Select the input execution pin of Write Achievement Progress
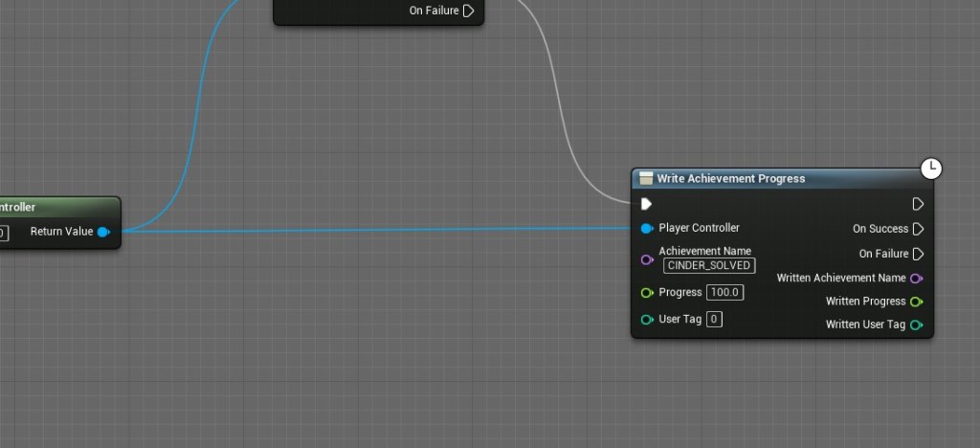The height and width of the screenshot is (448, 980). pos(646,204)
